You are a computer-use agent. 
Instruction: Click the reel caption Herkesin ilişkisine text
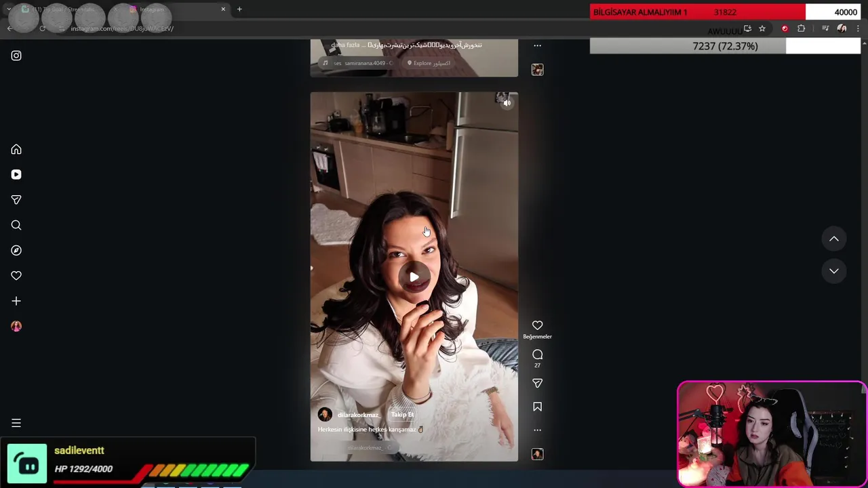pyautogui.click(x=370, y=430)
